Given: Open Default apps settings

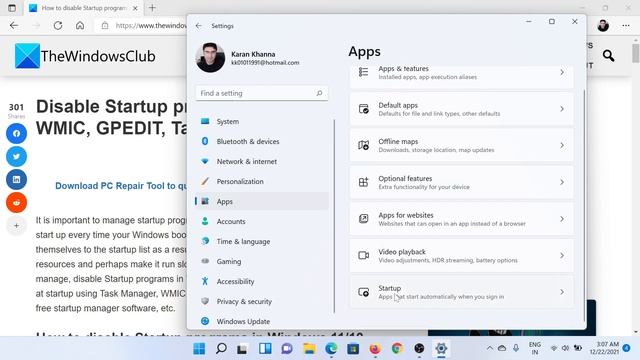Looking at the screenshot, I should [461, 109].
